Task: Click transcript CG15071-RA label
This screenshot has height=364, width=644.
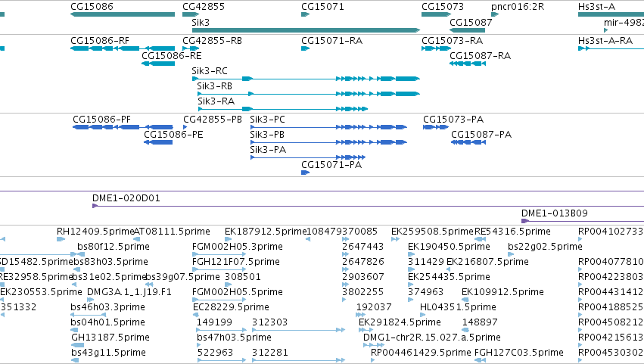Action: [332, 41]
